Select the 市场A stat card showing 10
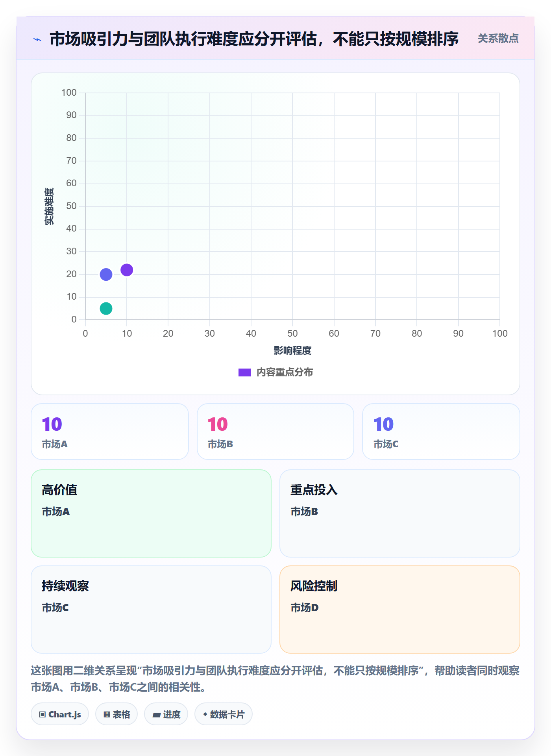 (x=110, y=432)
